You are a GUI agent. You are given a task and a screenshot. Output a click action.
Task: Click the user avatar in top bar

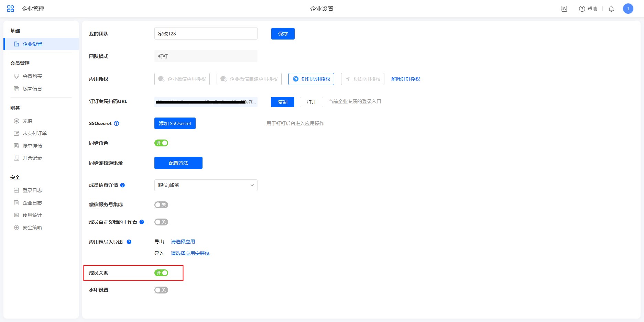pos(628,9)
